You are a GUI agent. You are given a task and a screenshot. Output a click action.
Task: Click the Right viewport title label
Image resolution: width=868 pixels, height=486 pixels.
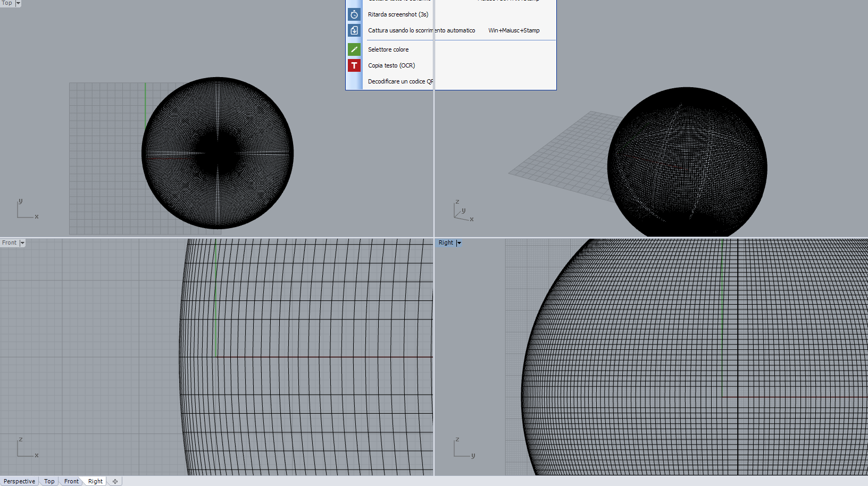click(x=446, y=242)
